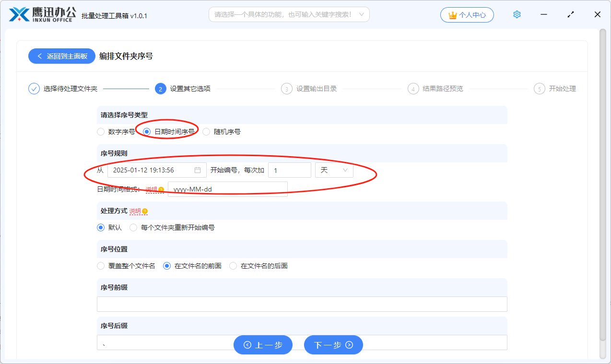
Task: Click step 5 circle icon 开始处理
Action: click(540, 89)
